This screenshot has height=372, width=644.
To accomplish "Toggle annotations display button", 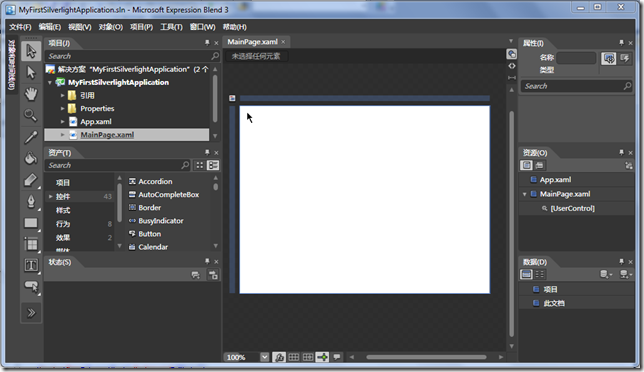I will click(x=337, y=357).
